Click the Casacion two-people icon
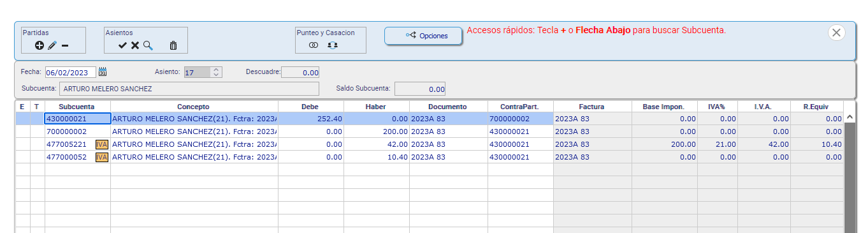 (333, 45)
